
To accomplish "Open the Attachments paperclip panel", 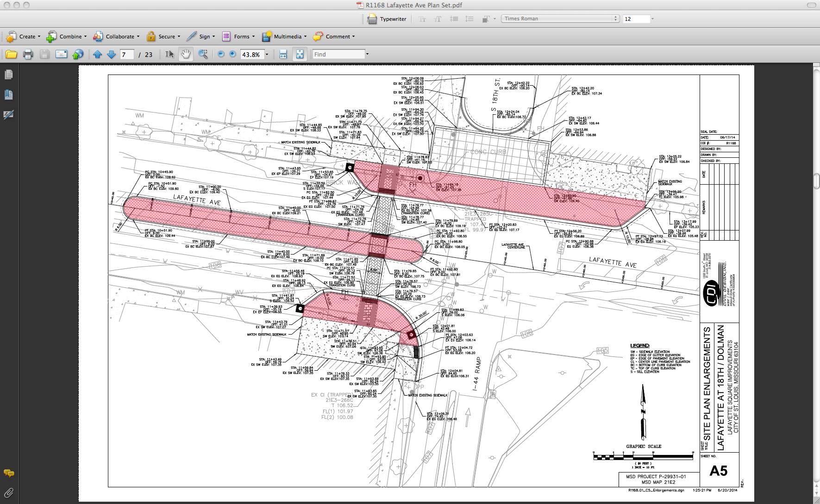I will [8, 493].
